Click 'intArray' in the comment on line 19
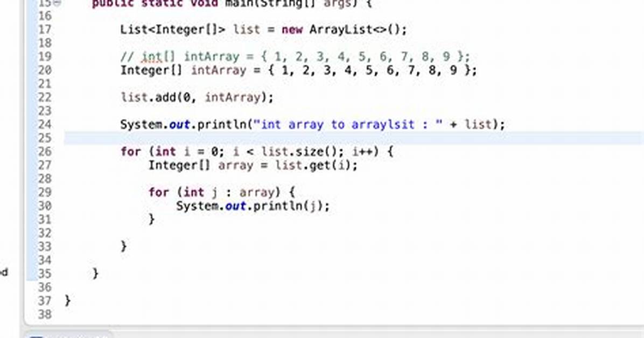 click(x=211, y=57)
